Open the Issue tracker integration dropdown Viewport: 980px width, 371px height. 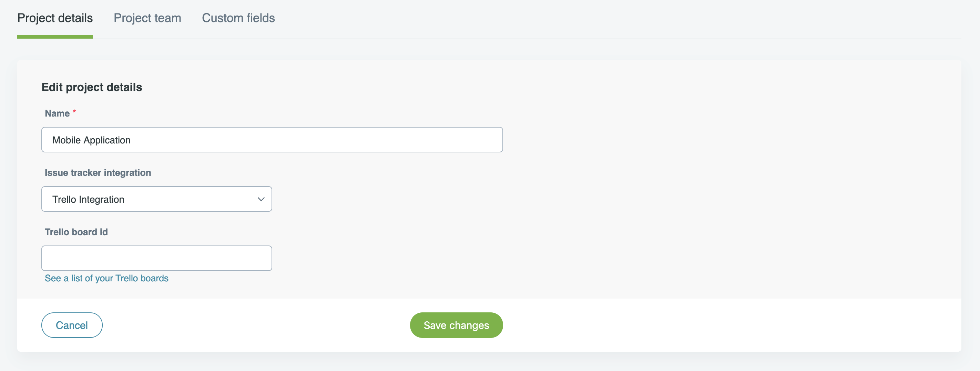tap(157, 199)
